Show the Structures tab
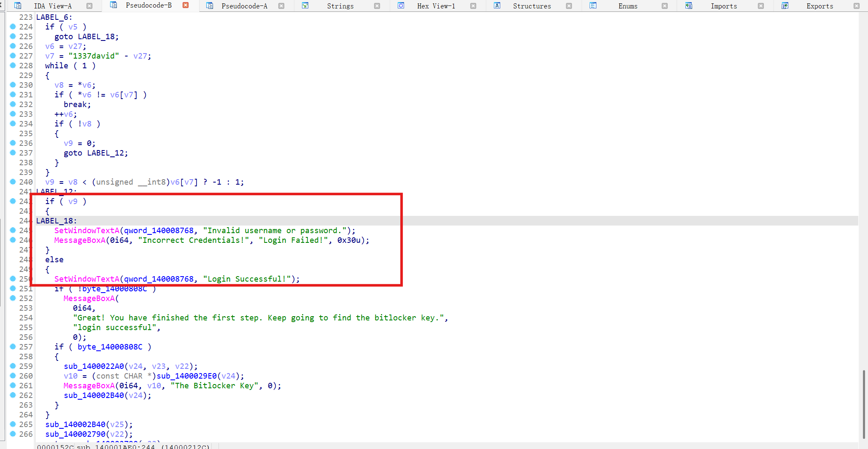868x449 pixels. coord(532,6)
